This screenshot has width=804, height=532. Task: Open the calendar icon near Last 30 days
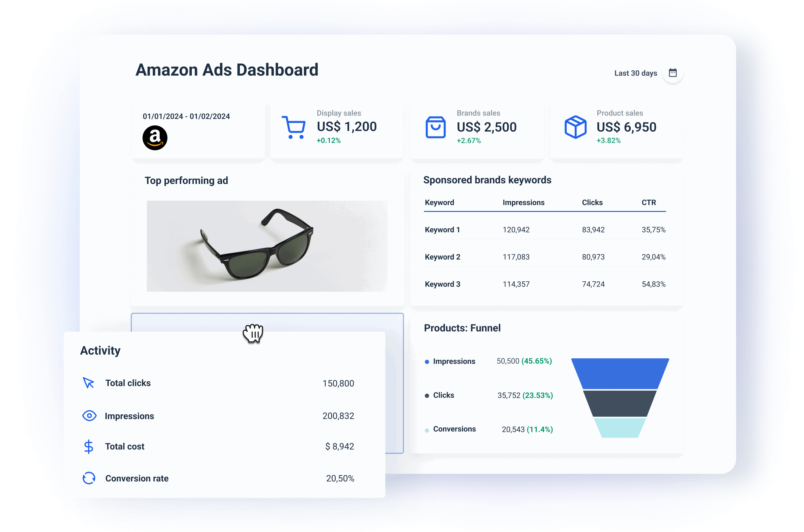[x=673, y=72]
